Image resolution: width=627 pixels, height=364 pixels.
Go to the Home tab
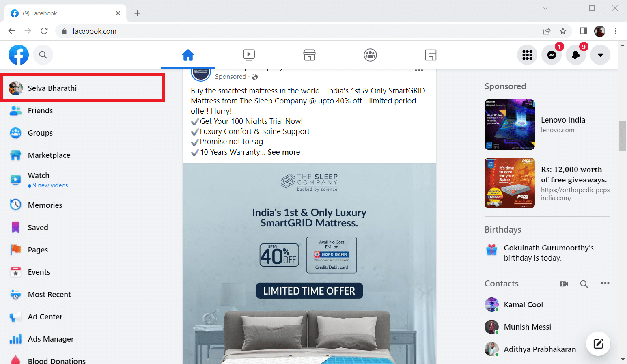click(x=188, y=55)
